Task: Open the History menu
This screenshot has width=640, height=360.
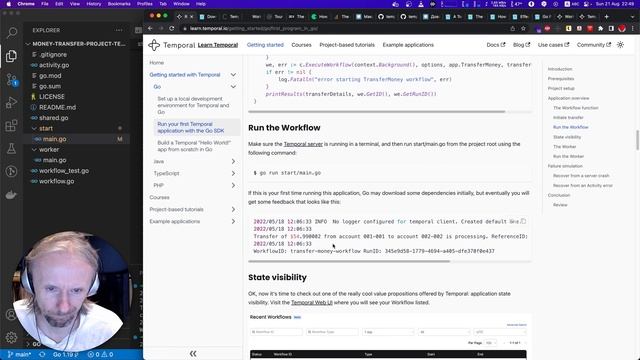Action: (93, 4)
